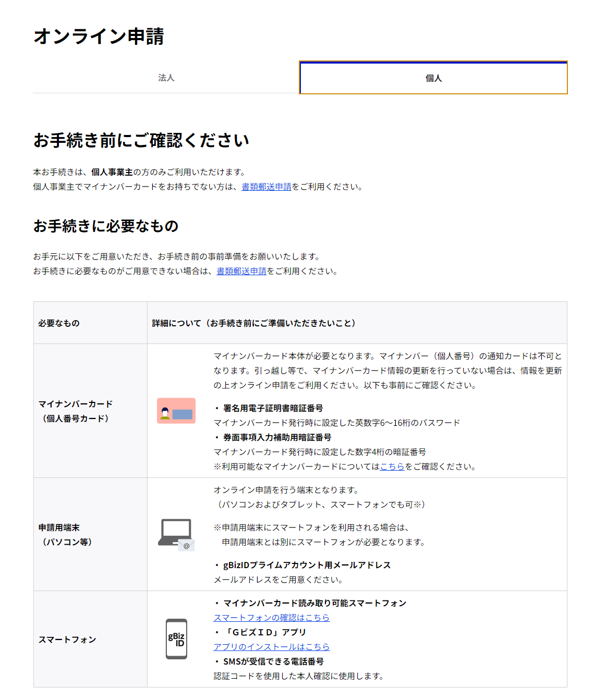Select the 個人 tab
The image size is (606, 700).
tap(433, 78)
